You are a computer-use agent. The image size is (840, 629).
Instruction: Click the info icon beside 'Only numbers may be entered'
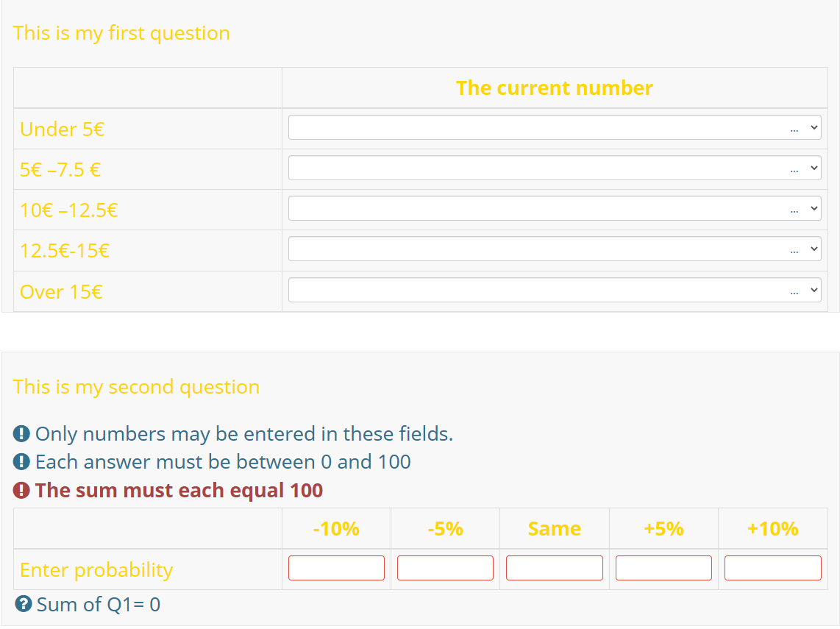coord(22,434)
